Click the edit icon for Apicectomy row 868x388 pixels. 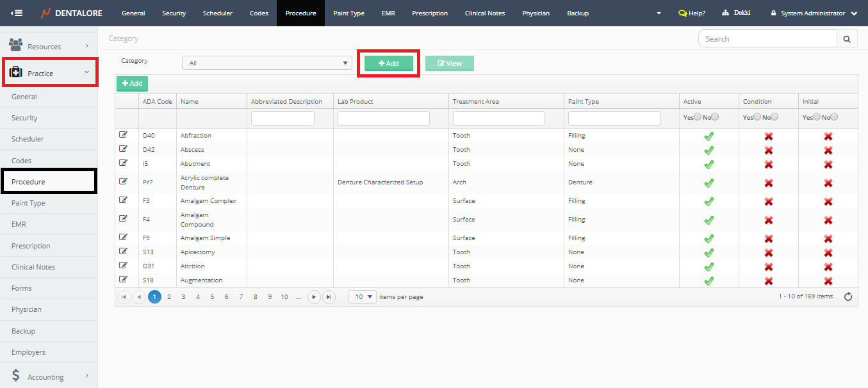click(x=123, y=252)
